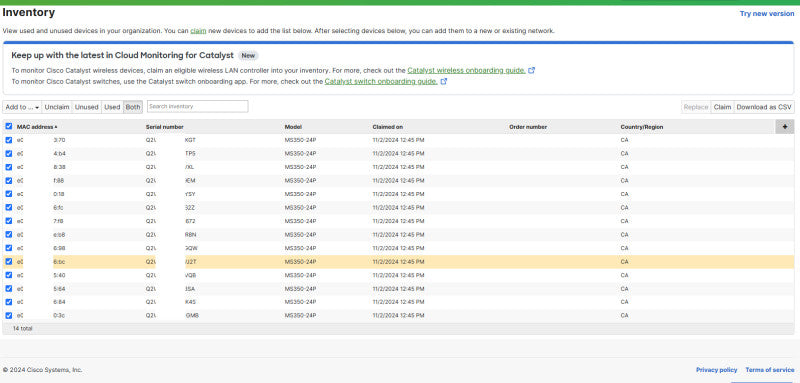Sort by Order number column header
Screen dimensions: 800x383
[528, 127]
